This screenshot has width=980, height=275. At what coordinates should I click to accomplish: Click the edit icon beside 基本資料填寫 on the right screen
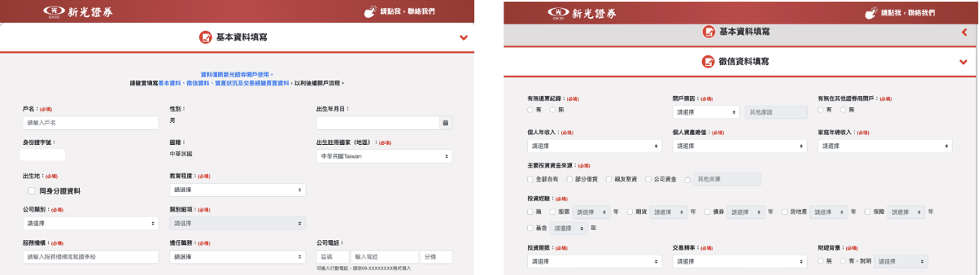tap(709, 32)
